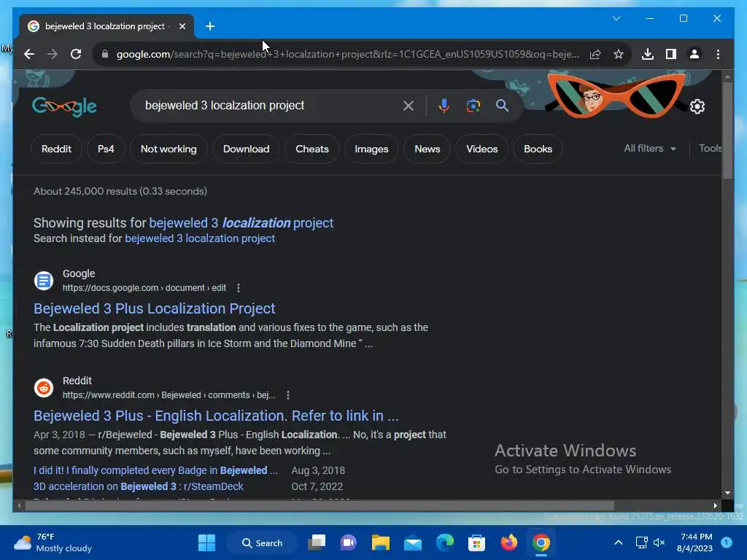Open the Windows Start menu
This screenshot has width=747, height=560.
coord(206,542)
